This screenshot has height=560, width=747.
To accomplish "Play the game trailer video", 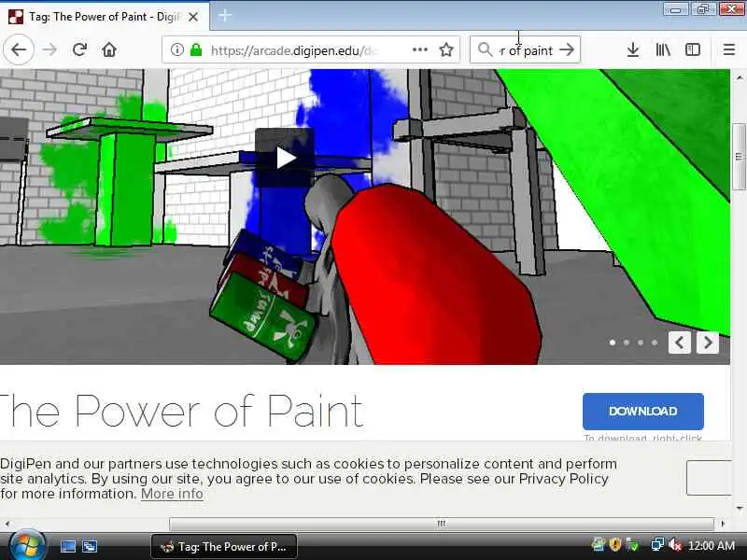I will click(285, 157).
